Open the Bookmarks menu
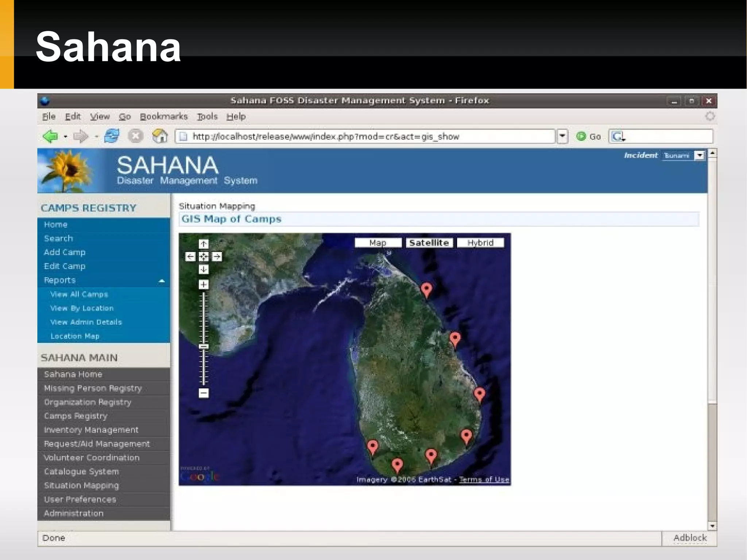Screen dimensions: 747x560 click(164, 116)
